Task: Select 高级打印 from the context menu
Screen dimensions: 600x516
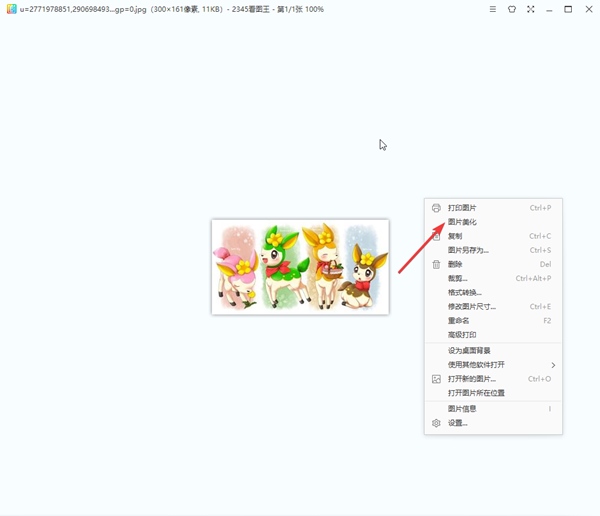Action: [462, 335]
